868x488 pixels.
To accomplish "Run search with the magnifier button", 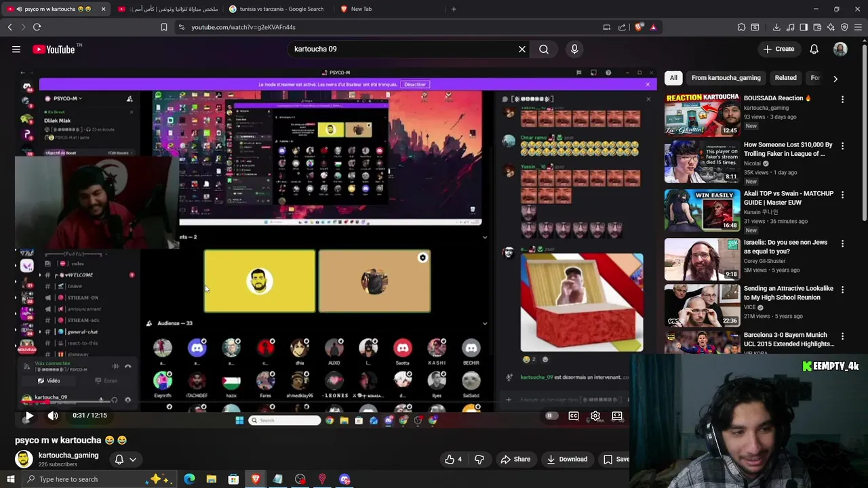I will click(544, 49).
